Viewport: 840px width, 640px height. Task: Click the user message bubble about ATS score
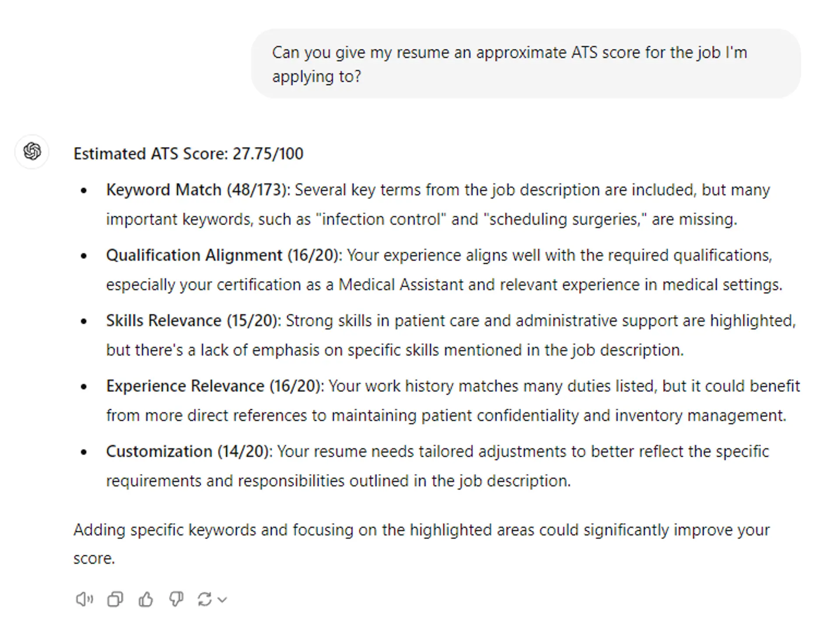click(525, 64)
